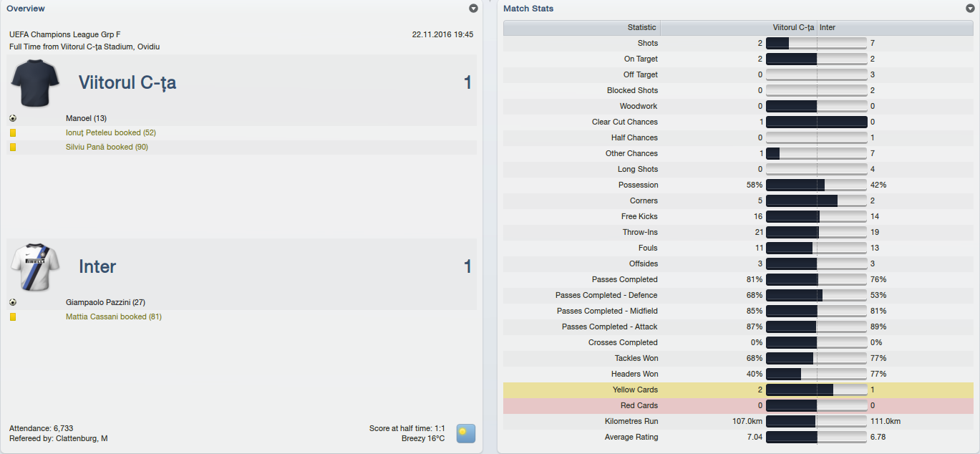Click the goal ball icon beside Pazzini
The image size is (980, 454).
[x=13, y=302]
